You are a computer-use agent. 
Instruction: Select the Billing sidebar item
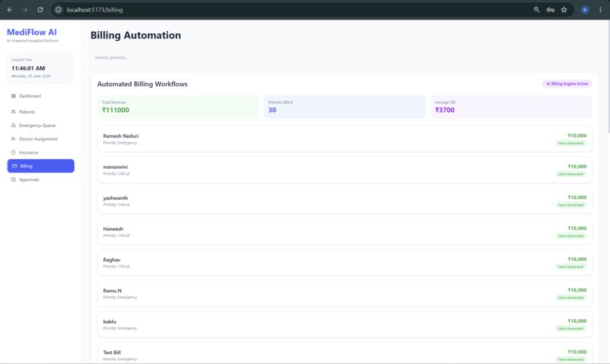pyautogui.click(x=40, y=166)
